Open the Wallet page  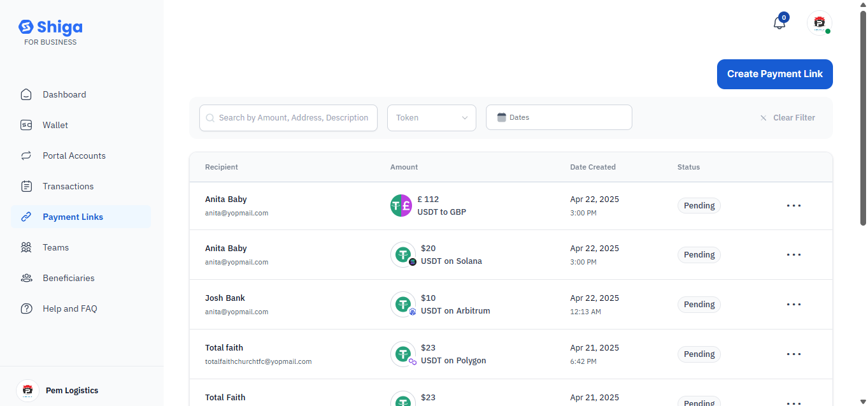[x=81, y=125]
